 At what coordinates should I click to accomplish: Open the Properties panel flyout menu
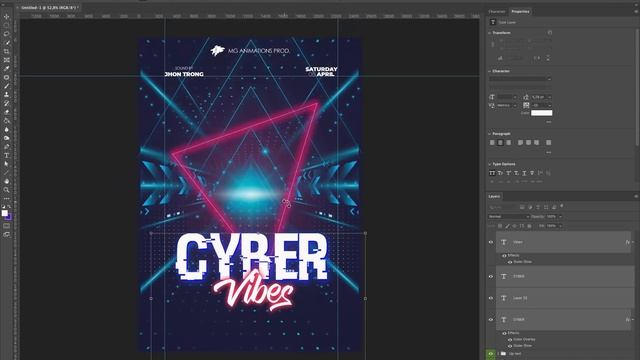pyautogui.click(x=636, y=11)
